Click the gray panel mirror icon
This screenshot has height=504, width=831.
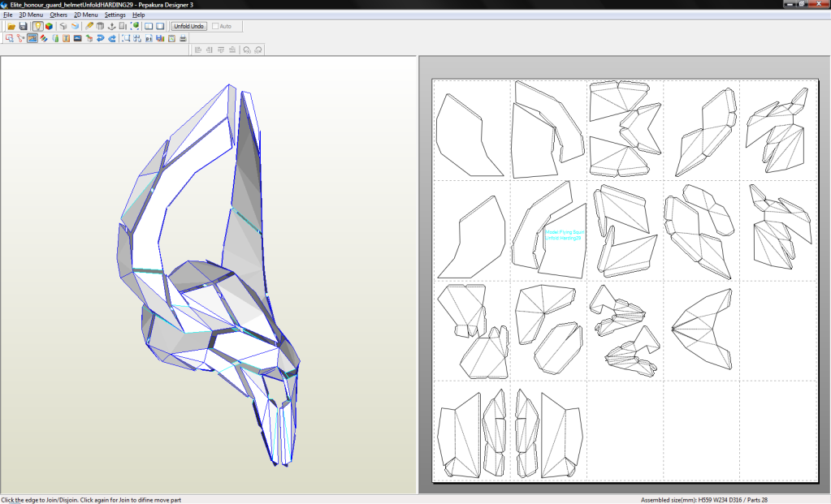(x=123, y=26)
